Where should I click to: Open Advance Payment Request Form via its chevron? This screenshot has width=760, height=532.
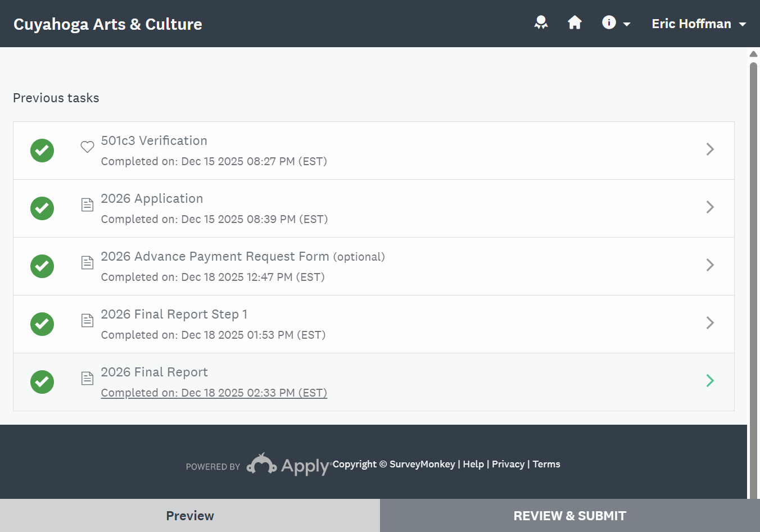(x=710, y=265)
